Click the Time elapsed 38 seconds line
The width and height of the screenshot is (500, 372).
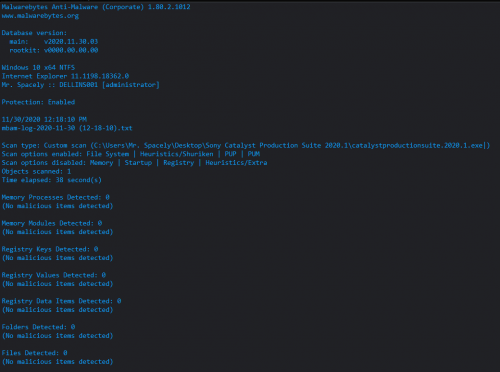point(52,180)
